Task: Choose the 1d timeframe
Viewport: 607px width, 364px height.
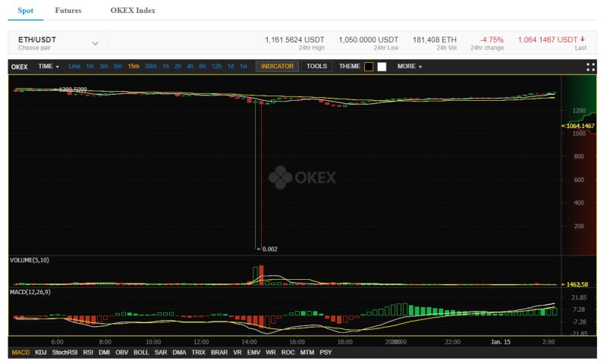Action: [x=231, y=67]
